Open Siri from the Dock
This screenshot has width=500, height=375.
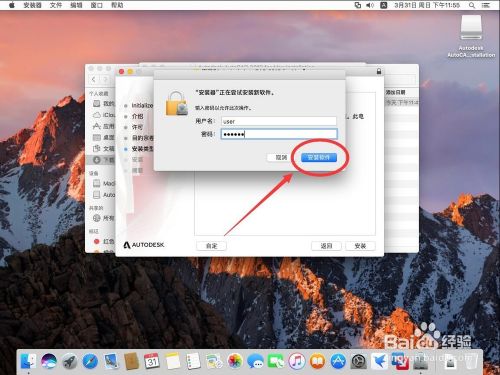pos(49,361)
